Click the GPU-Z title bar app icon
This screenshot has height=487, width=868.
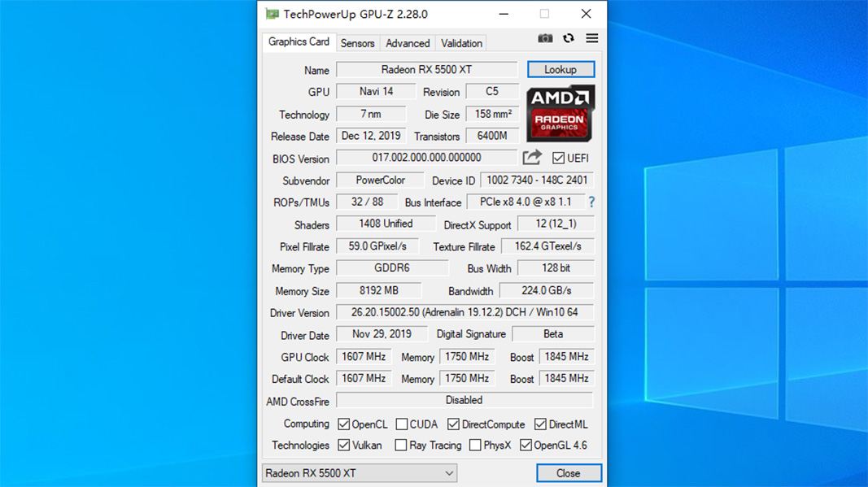[272, 14]
